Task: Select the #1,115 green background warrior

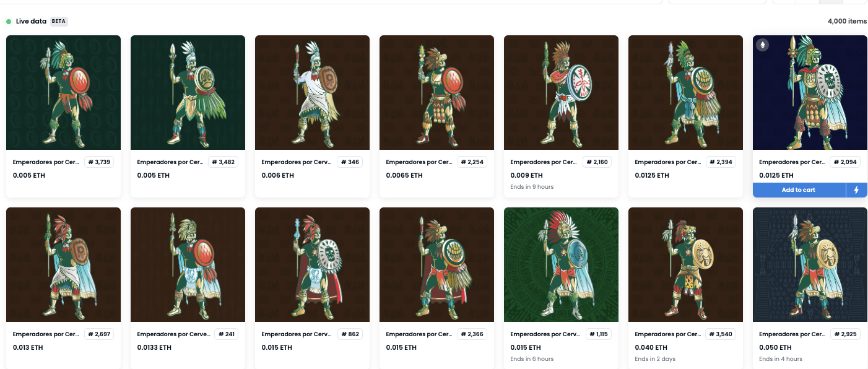Action: tap(561, 264)
